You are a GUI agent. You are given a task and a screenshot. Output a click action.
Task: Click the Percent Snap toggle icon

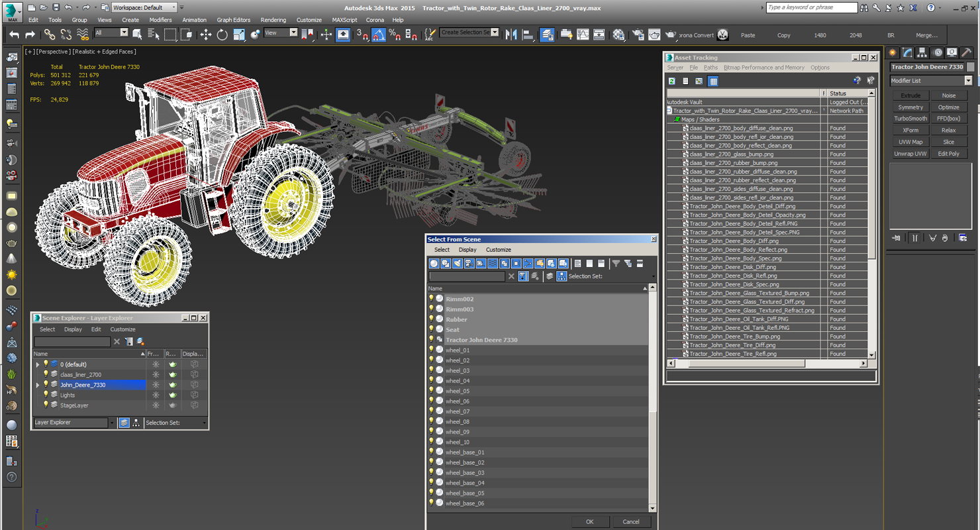[395, 34]
